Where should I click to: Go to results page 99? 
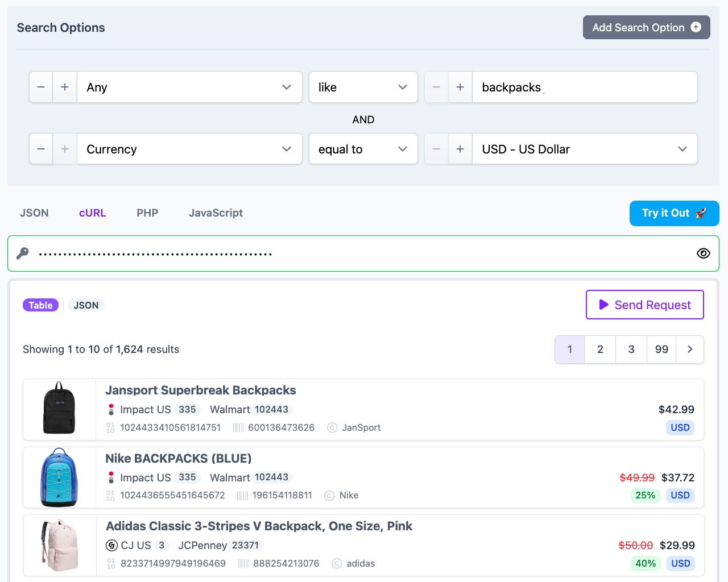pos(661,350)
